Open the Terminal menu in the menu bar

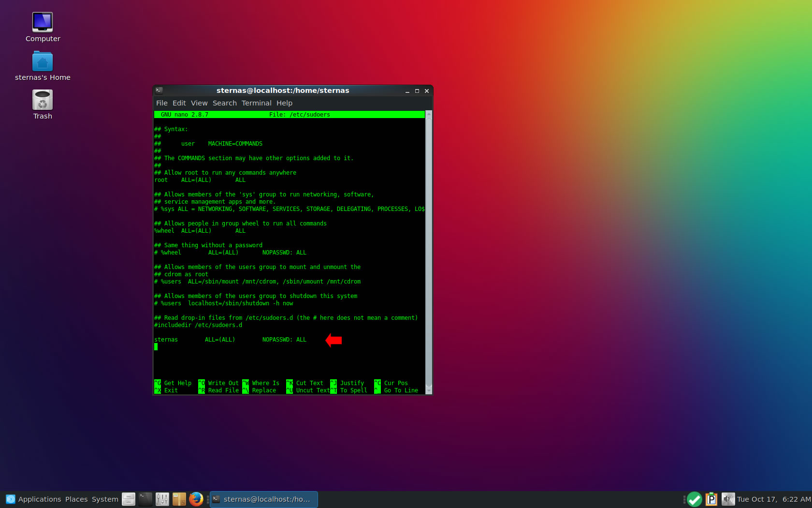click(257, 103)
